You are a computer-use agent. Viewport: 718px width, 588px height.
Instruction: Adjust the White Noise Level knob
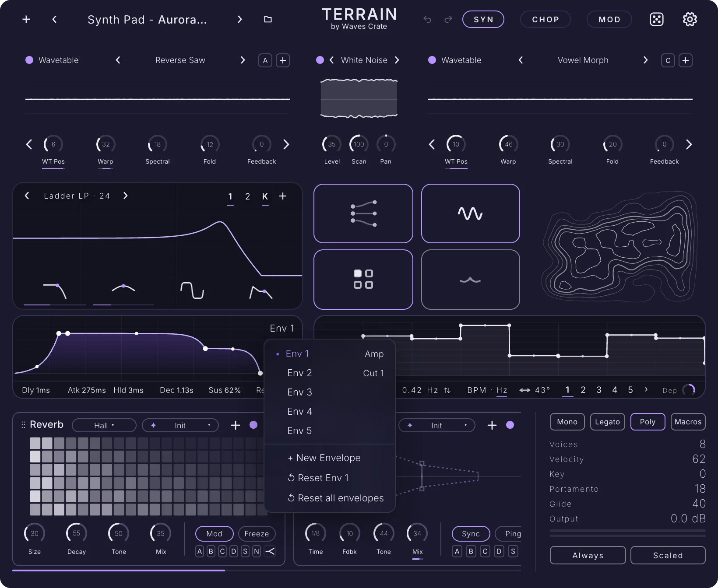(332, 144)
